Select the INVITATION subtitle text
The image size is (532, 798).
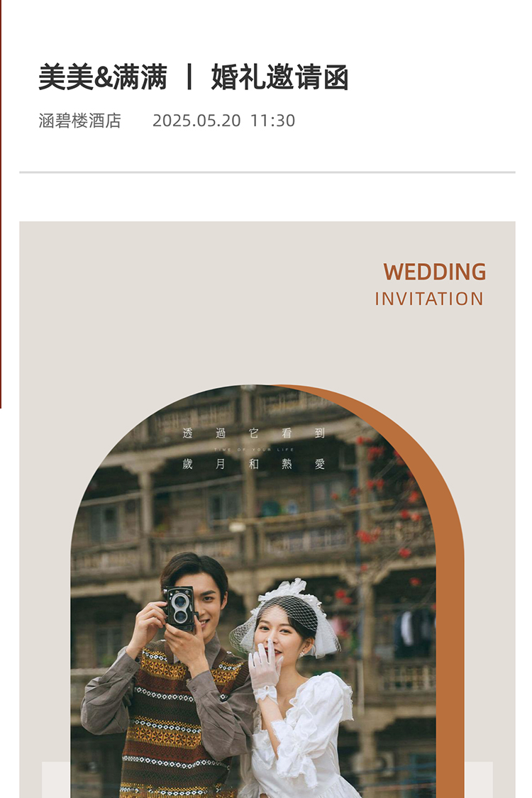pos(429,299)
